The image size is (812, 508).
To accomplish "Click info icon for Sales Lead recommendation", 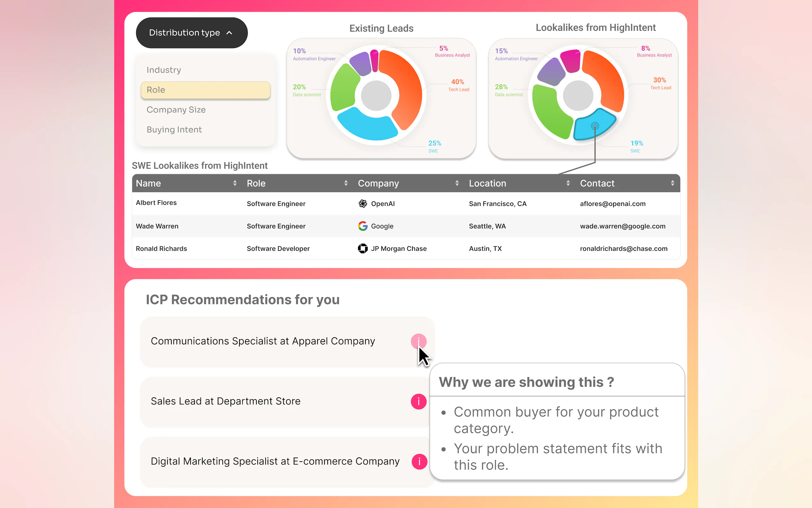I will coord(418,401).
